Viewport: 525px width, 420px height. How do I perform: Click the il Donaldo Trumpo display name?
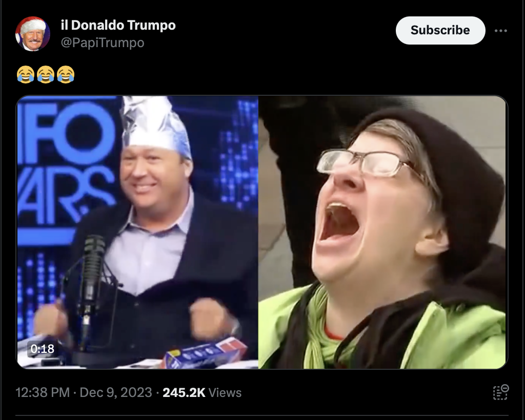[x=118, y=26]
